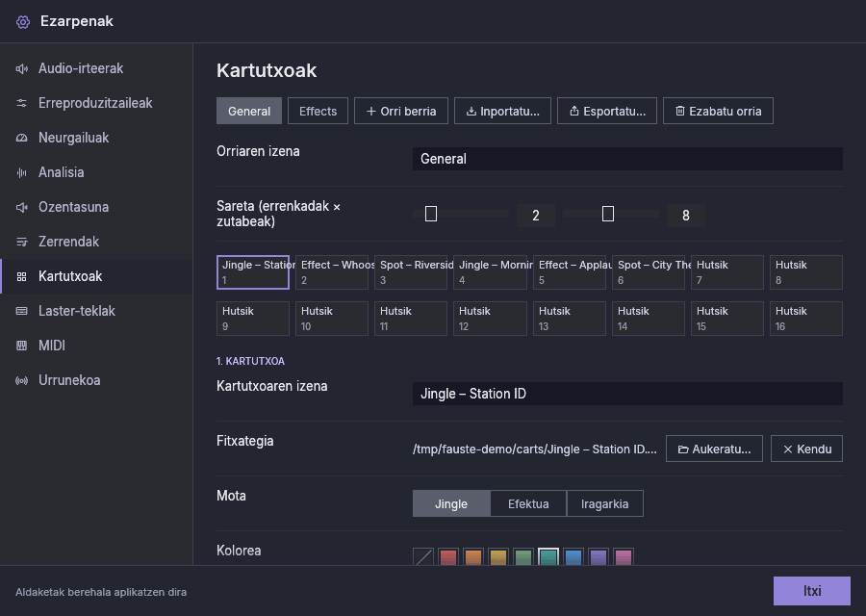Click the Kartutxoak grid icon
Screen dimensions: 866x616
pos(21,277)
